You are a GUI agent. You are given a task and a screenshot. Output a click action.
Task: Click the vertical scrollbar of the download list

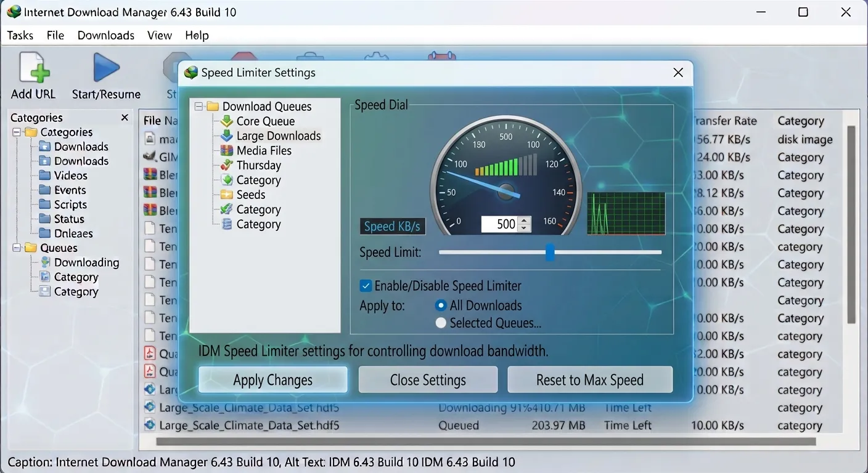click(x=851, y=225)
